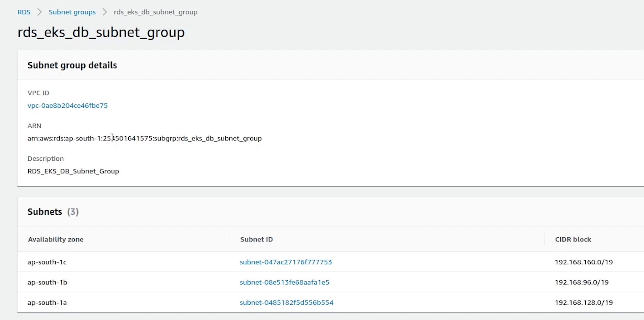Image resolution: width=644 pixels, height=320 pixels.
Task: Sort by the Availability zone column header
Action: 56,239
